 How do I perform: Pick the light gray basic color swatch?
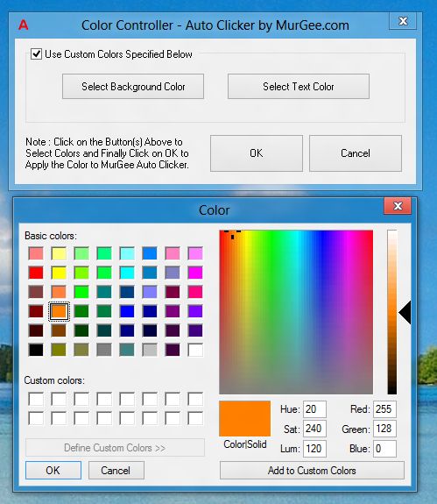point(150,350)
